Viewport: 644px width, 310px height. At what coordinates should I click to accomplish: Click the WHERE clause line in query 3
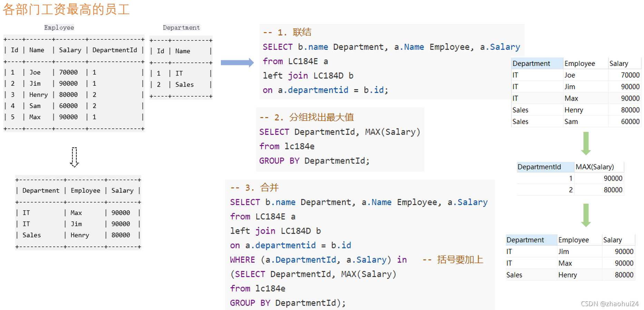coord(319,260)
